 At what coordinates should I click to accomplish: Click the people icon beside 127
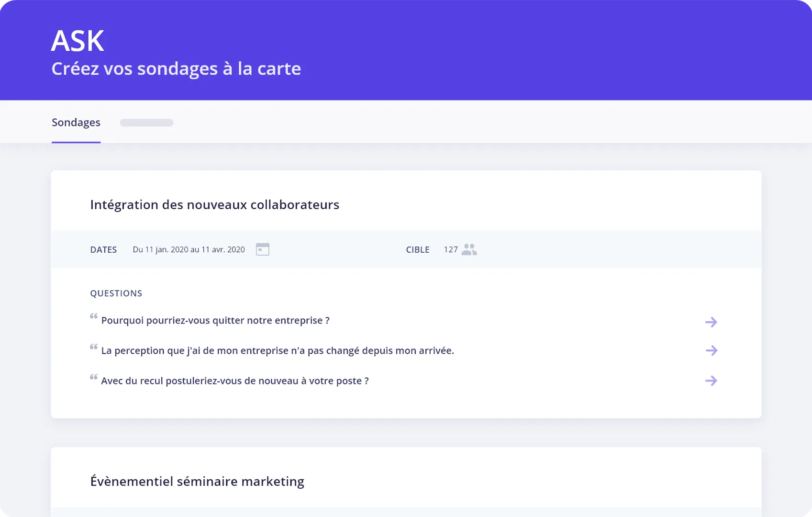coord(469,249)
